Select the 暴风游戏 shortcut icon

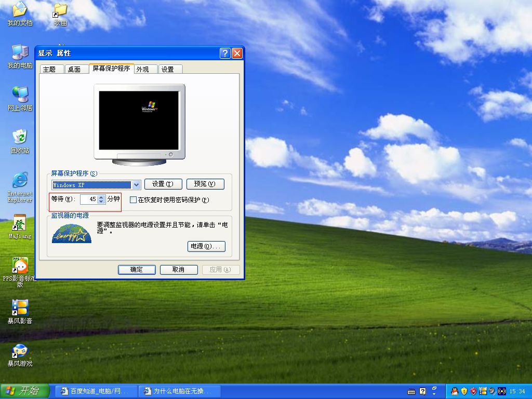(20, 355)
